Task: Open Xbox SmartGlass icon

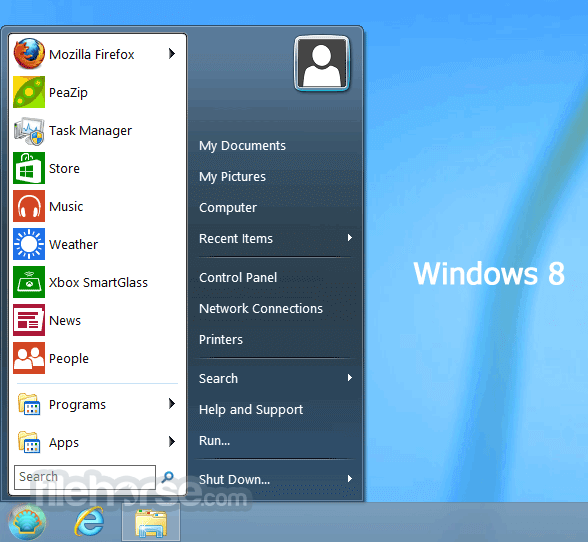Action: (29, 282)
